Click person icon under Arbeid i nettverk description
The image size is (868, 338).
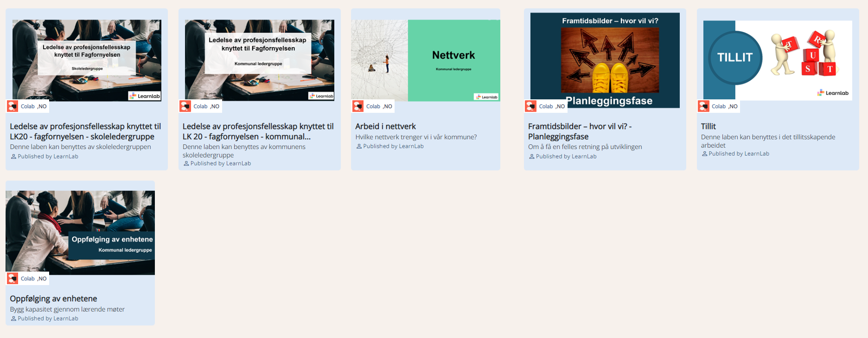[359, 146]
